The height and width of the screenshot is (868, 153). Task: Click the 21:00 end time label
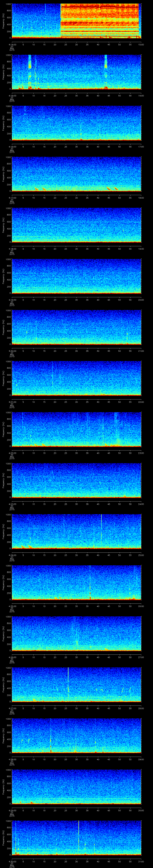point(141,351)
